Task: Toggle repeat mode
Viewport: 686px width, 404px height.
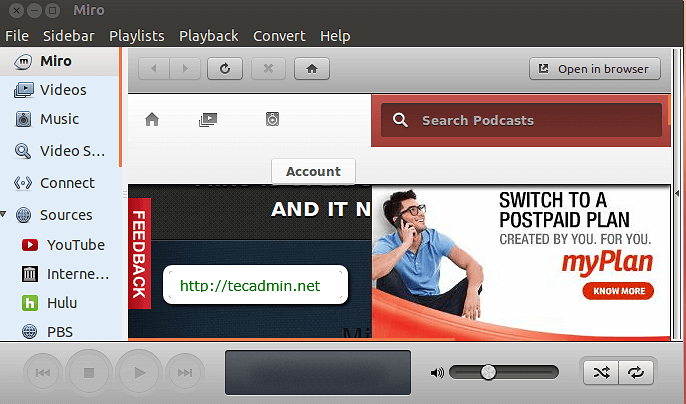Action: tap(636, 372)
